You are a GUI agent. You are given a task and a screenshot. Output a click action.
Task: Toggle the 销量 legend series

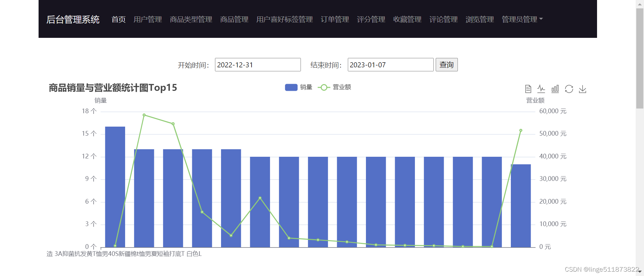point(299,87)
